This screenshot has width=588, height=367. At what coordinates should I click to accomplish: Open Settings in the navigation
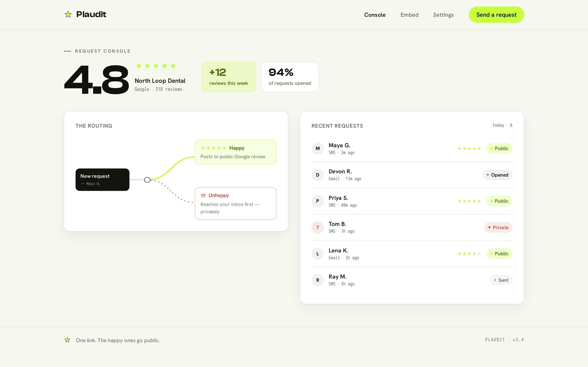[443, 15]
